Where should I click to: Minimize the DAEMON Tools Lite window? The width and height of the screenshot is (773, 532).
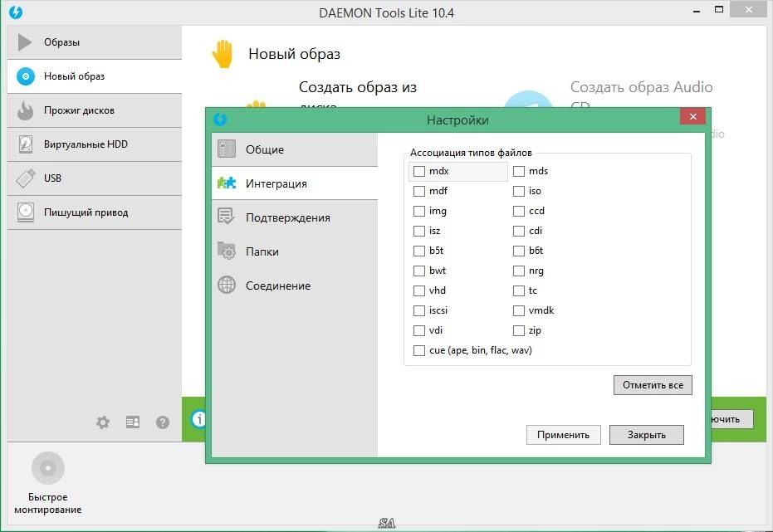click(697, 11)
